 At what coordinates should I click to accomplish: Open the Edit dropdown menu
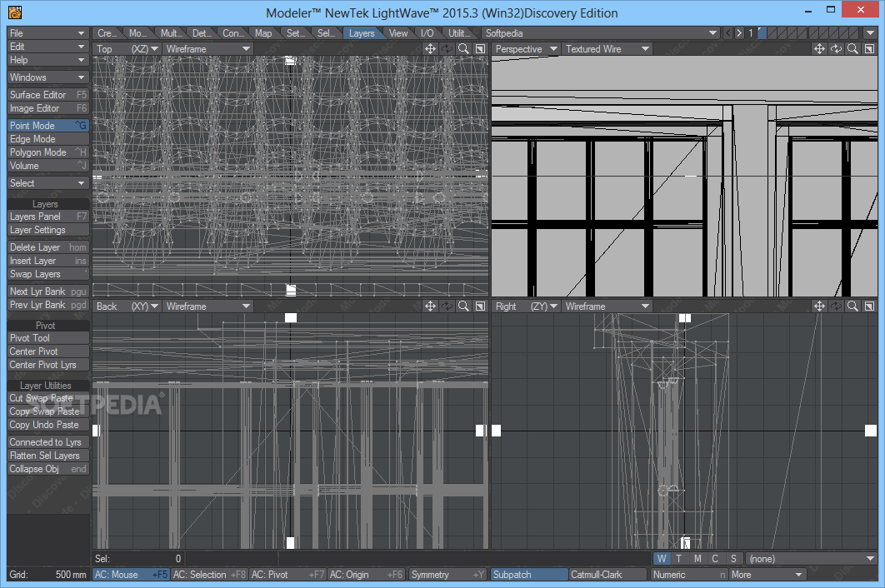(48, 47)
